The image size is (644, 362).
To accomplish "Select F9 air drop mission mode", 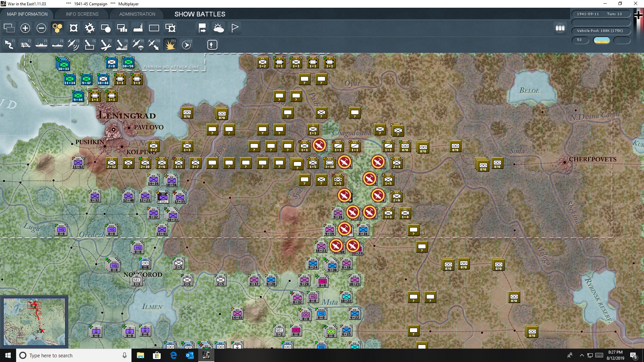I will tap(138, 45).
